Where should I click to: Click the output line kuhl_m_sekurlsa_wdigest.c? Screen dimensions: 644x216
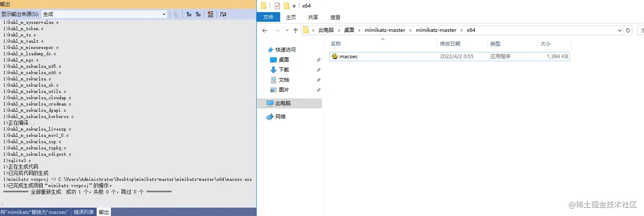click(37, 154)
